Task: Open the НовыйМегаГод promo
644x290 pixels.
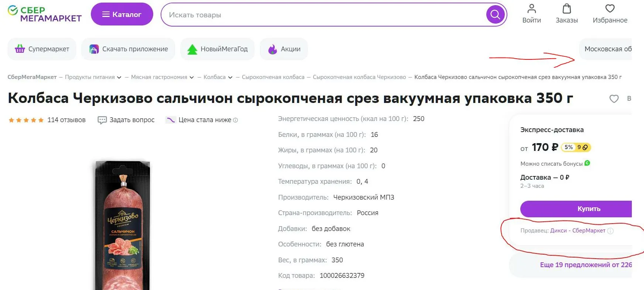Action: coord(217,49)
